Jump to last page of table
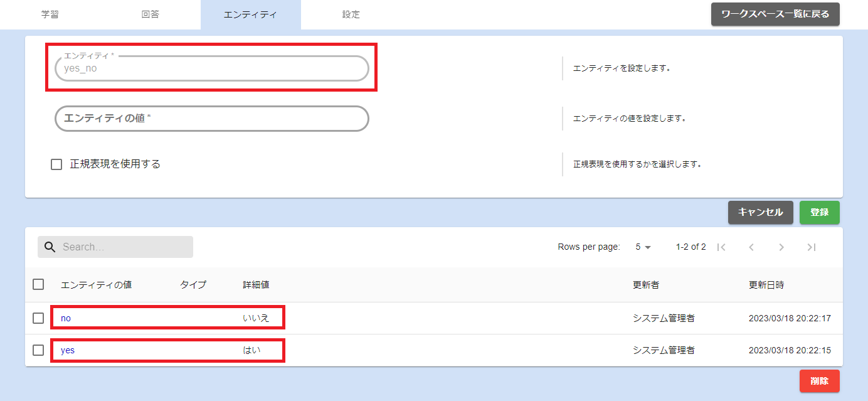868x401 pixels. coord(812,247)
